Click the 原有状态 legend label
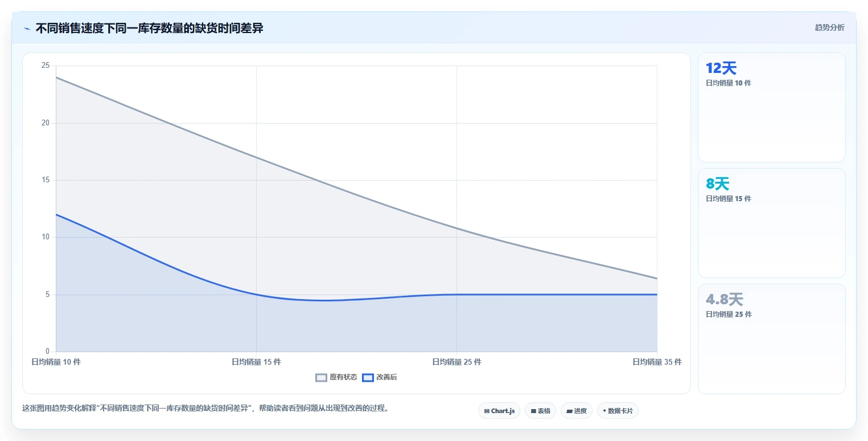Image resolution: width=868 pixels, height=441 pixels. (x=343, y=377)
